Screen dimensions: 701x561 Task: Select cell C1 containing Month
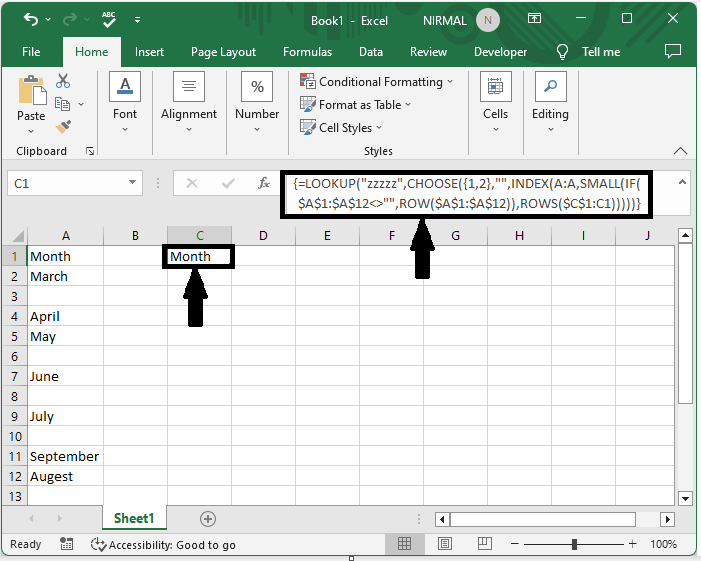coord(199,257)
